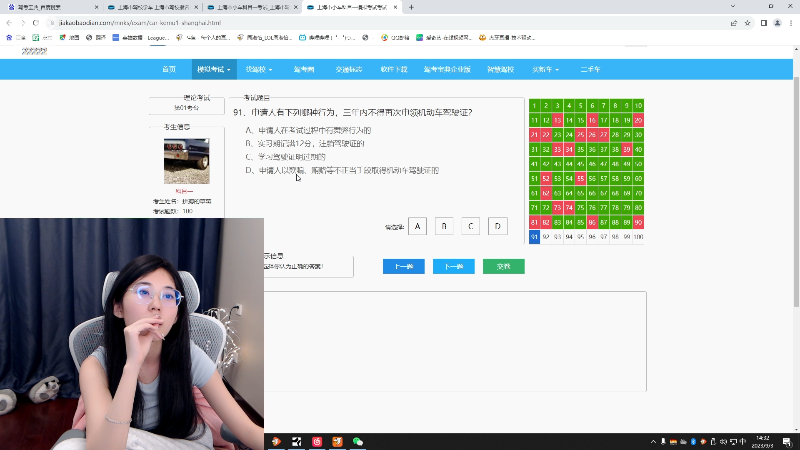Image resolution: width=800 pixels, height=450 pixels.
Task: Switch the 中 input method indicator
Action: [x=742, y=442]
